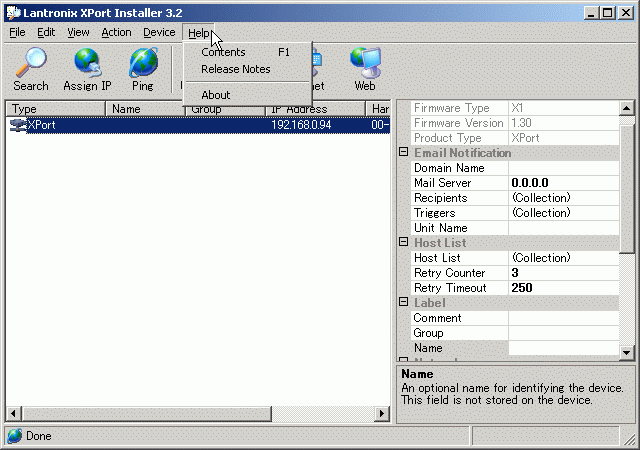Click the Comment value field
This screenshot has width=640, height=450.
point(564,318)
